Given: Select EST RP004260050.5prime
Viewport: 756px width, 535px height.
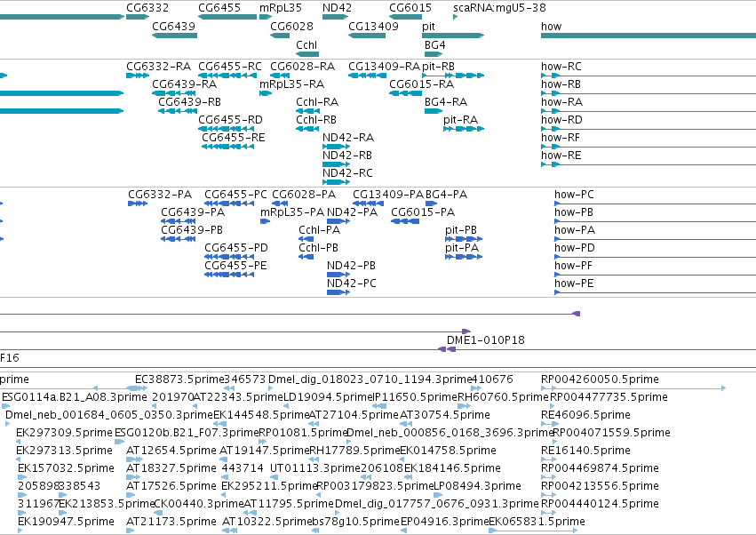Looking at the screenshot, I should click(x=600, y=379).
